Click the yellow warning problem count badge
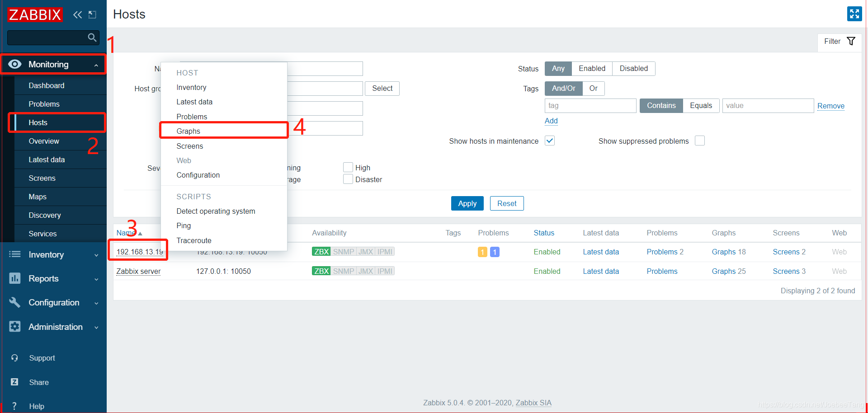This screenshot has height=413, width=868. point(482,252)
